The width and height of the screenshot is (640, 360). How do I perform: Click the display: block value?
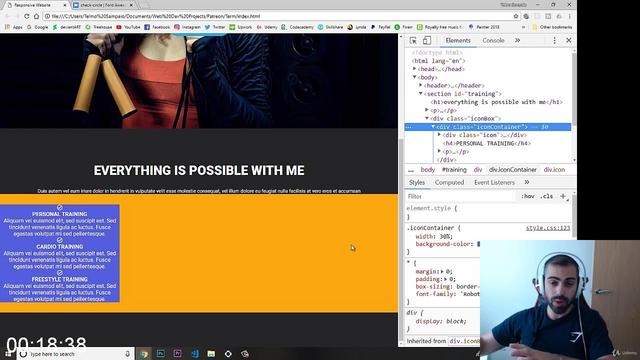coord(456,321)
